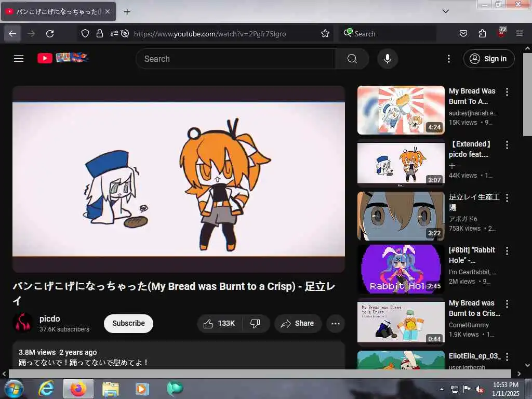Save page to Pocket icon
The height and width of the screenshot is (399, 532).
pos(463,34)
